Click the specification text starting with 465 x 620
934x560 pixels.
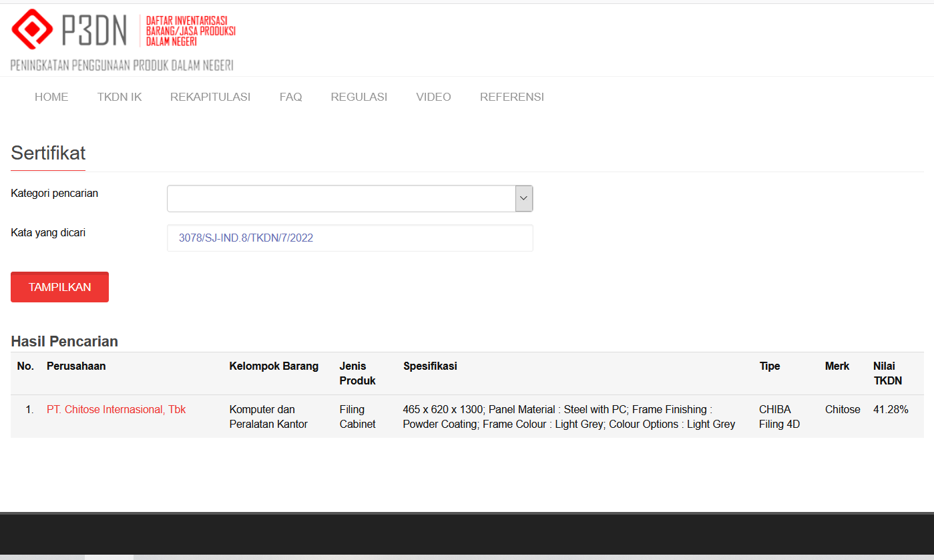tap(569, 416)
